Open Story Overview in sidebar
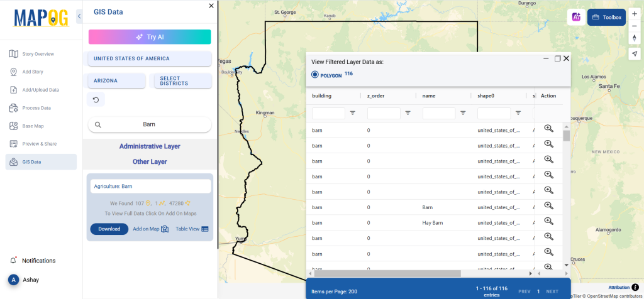The height and width of the screenshot is (299, 644). click(x=38, y=54)
